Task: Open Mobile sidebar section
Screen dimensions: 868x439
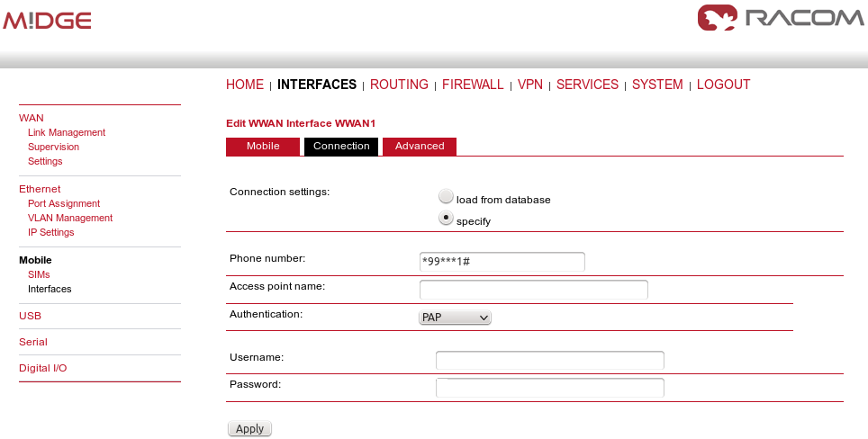Action: click(35, 260)
